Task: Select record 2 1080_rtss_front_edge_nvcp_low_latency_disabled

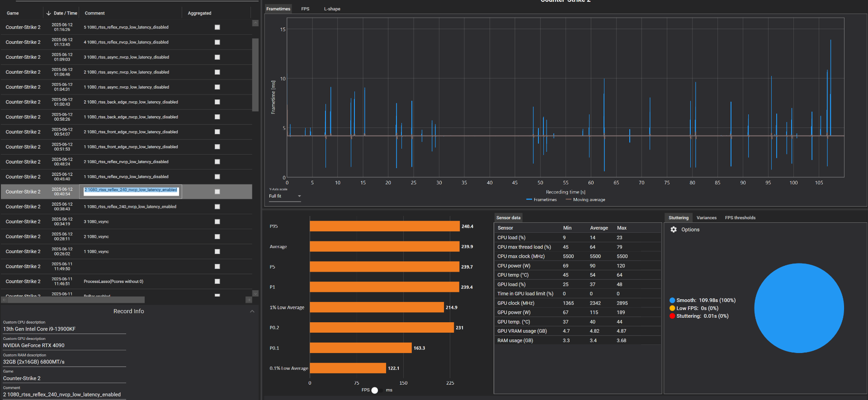Action: [x=127, y=132]
